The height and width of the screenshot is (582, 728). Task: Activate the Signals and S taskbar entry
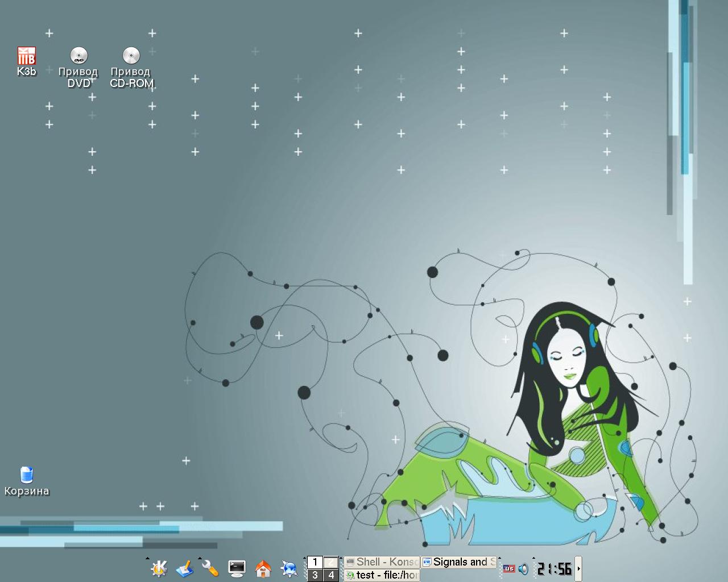[x=459, y=562]
